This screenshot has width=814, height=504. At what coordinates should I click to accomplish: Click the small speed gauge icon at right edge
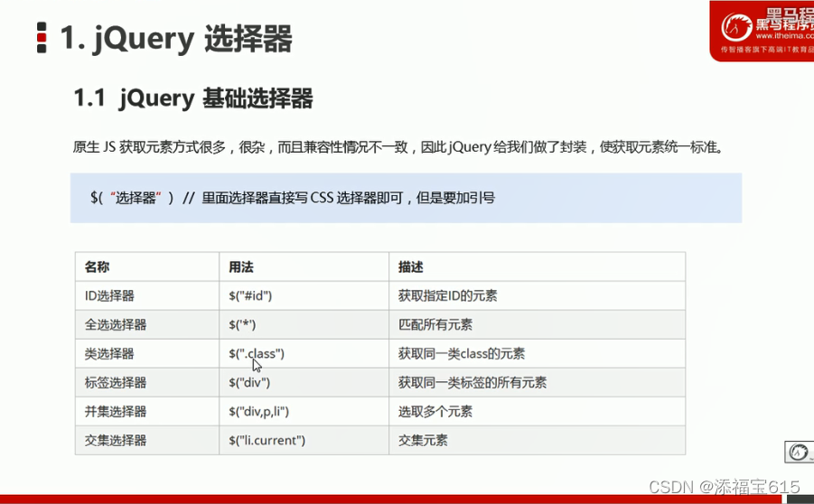(x=800, y=453)
